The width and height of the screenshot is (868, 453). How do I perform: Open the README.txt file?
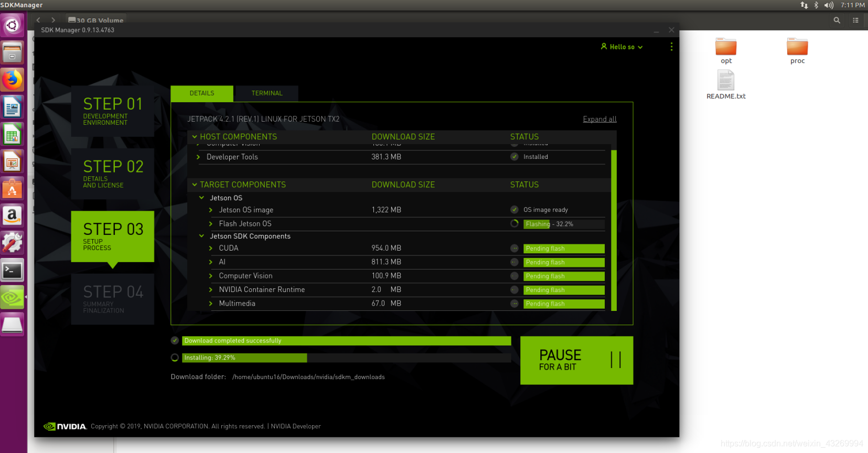point(726,85)
